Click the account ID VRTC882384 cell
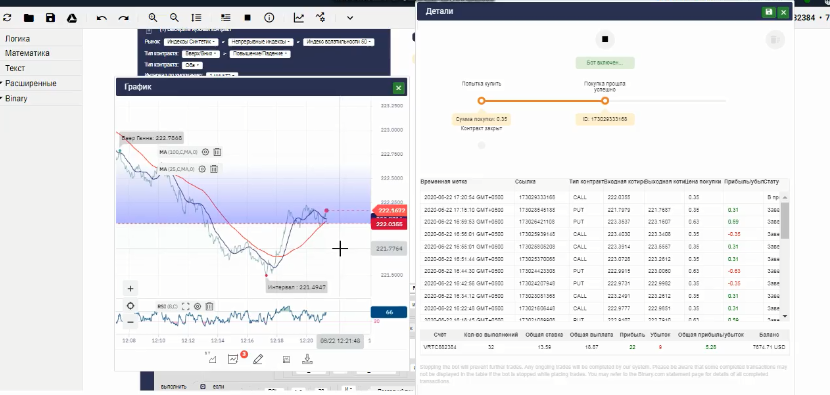The height and width of the screenshot is (395, 830). click(440, 347)
